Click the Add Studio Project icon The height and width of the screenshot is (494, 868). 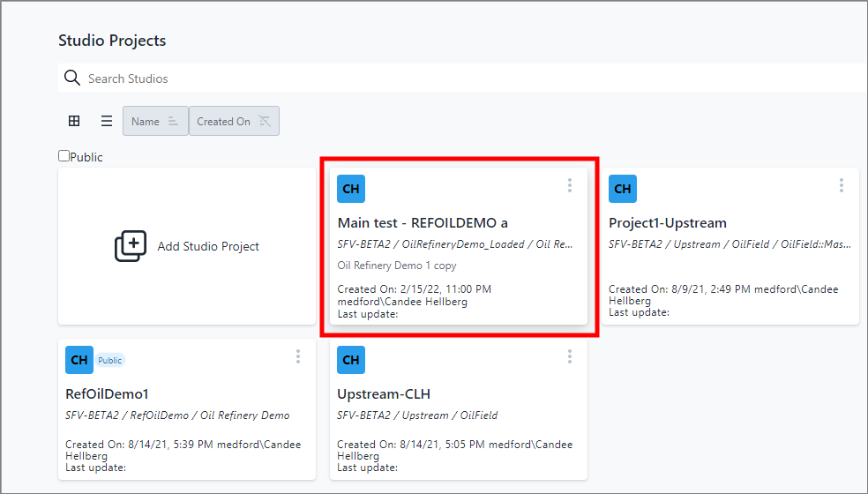point(131,246)
